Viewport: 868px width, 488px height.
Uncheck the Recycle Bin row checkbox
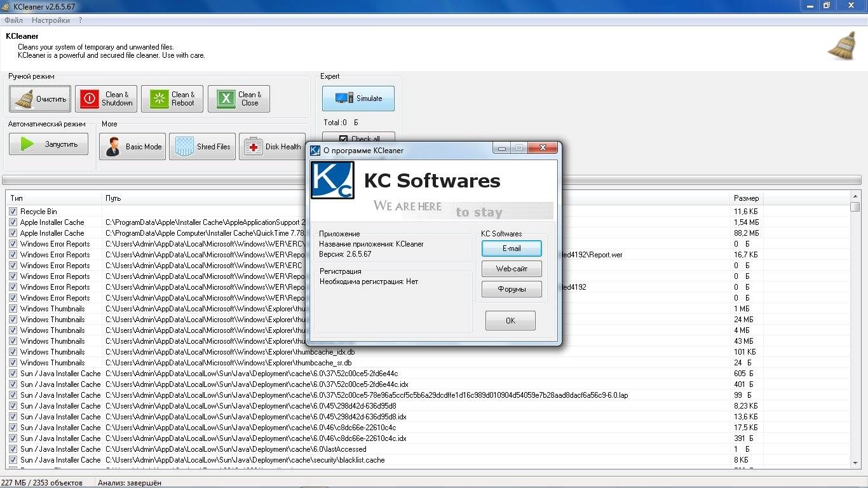(13, 211)
